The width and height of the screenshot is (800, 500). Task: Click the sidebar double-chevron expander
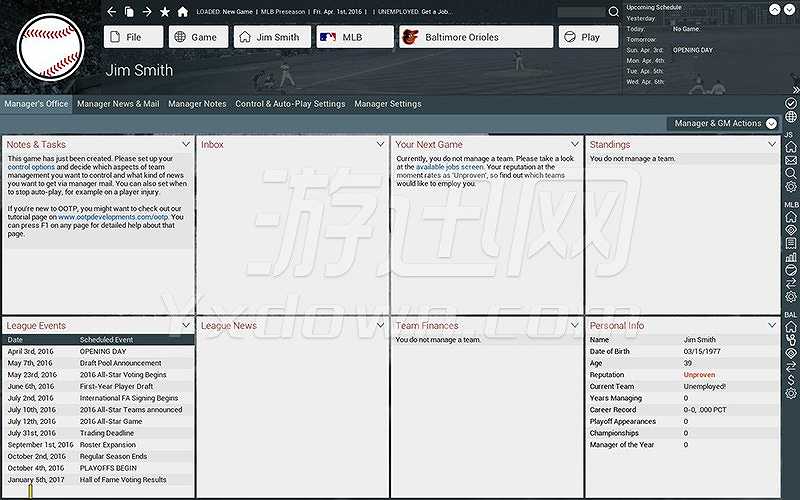click(795, 90)
